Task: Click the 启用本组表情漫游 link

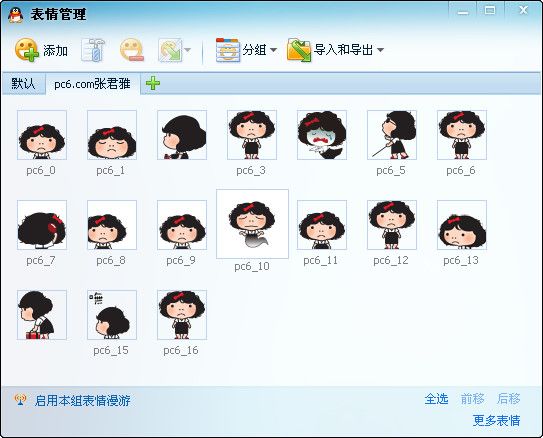Action: tap(82, 401)
